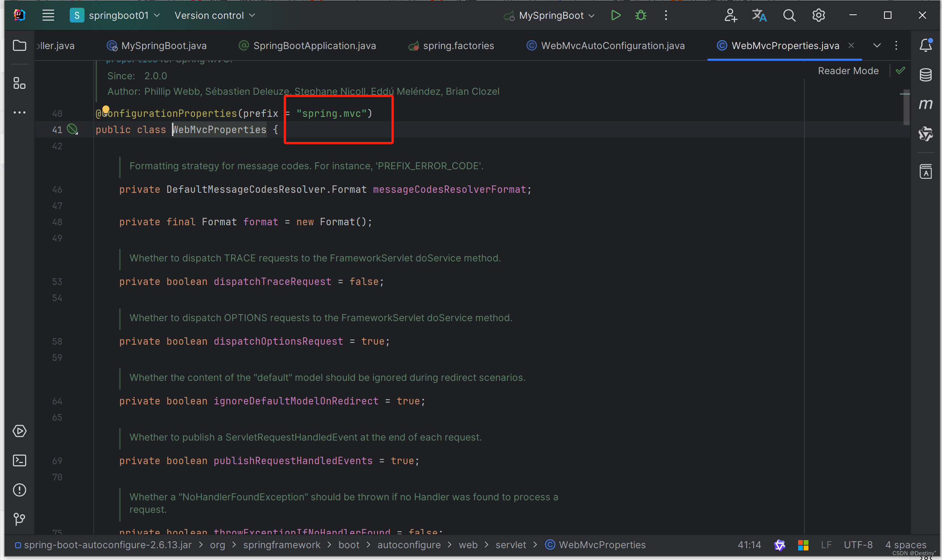
Task: Open the Project folder tool window
Action: pos(19,46)
